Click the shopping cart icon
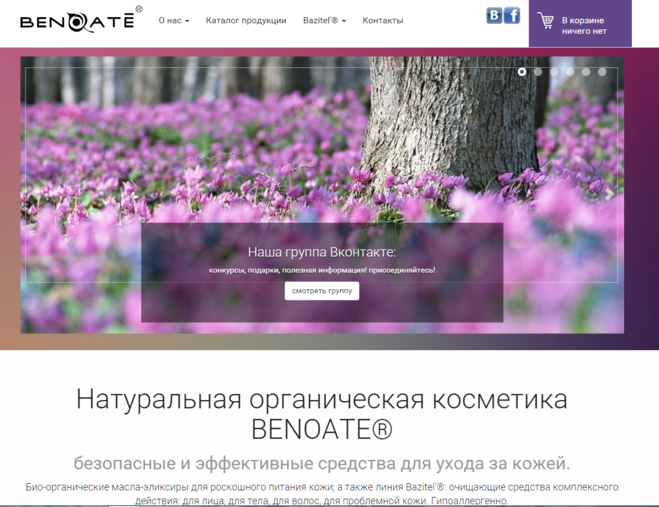The image size is (659, 507). pyautogui.click(x=546, y=21)
